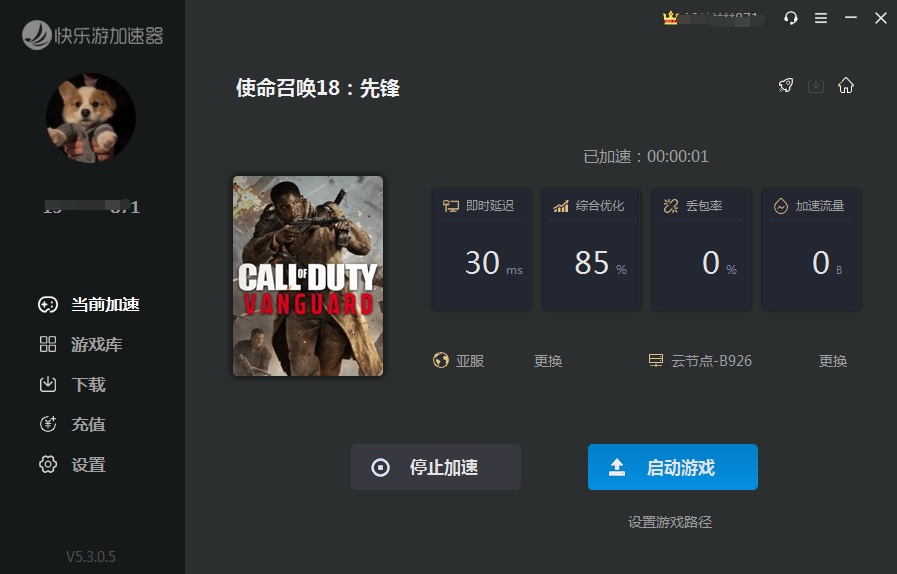Click the monitor icon in 即时延迟
The width and height of the screenshot is (897, 574).
point(451,206)
